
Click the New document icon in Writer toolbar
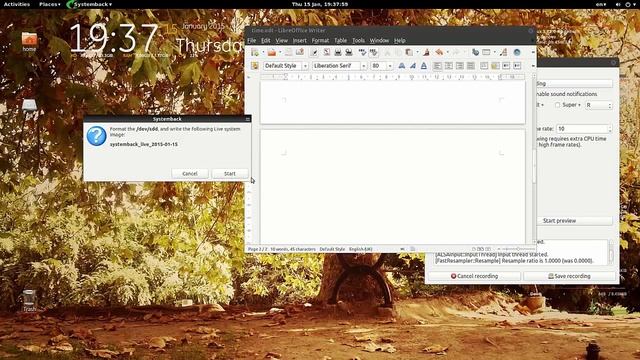tap(255, 52)
